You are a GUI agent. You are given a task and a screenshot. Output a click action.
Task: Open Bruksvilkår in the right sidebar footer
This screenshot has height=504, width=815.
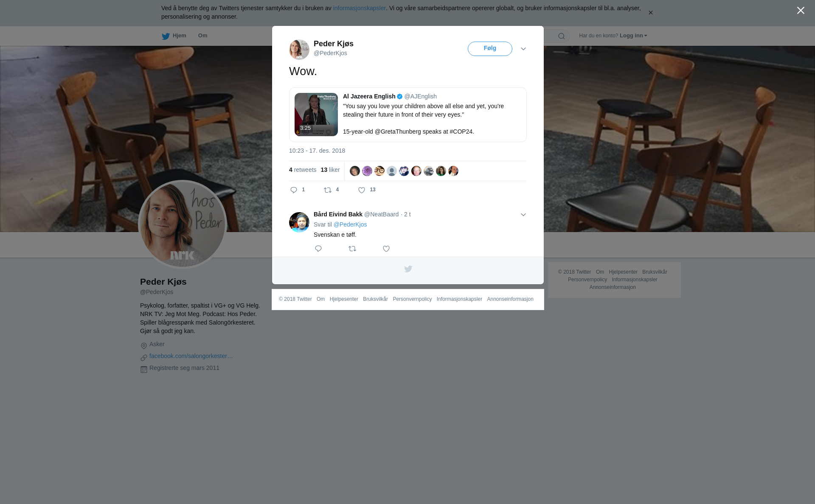coord(655,272)
